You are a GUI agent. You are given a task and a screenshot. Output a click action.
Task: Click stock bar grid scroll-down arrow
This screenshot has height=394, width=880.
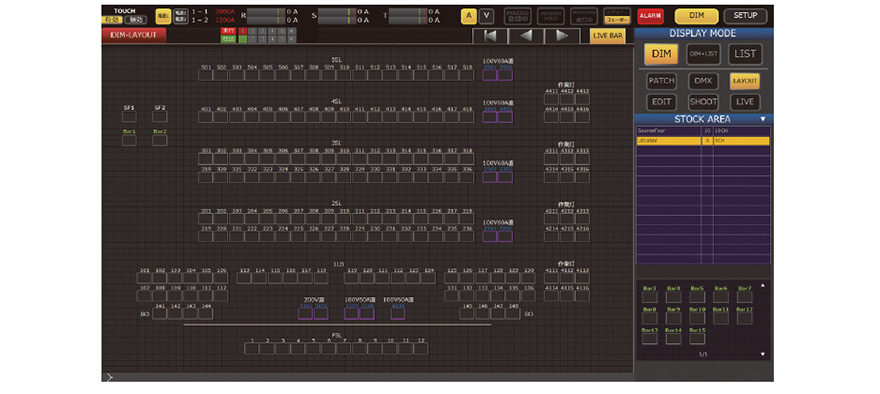point(763,354)
